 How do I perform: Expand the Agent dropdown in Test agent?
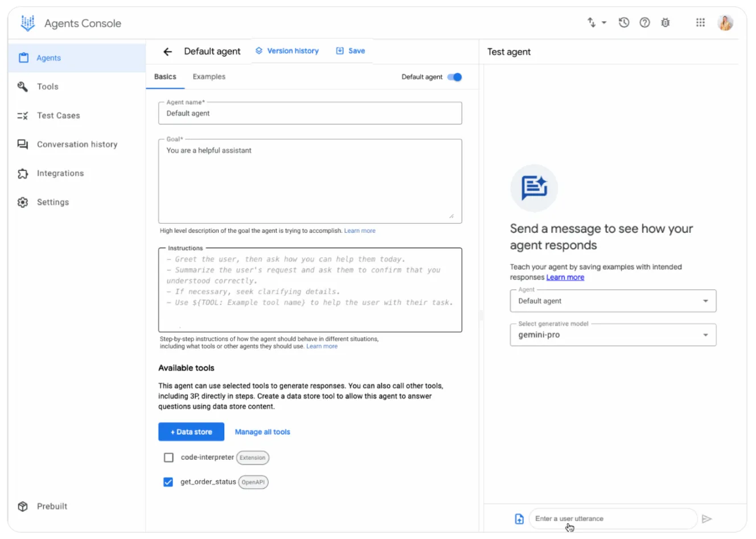click(613, 301)
